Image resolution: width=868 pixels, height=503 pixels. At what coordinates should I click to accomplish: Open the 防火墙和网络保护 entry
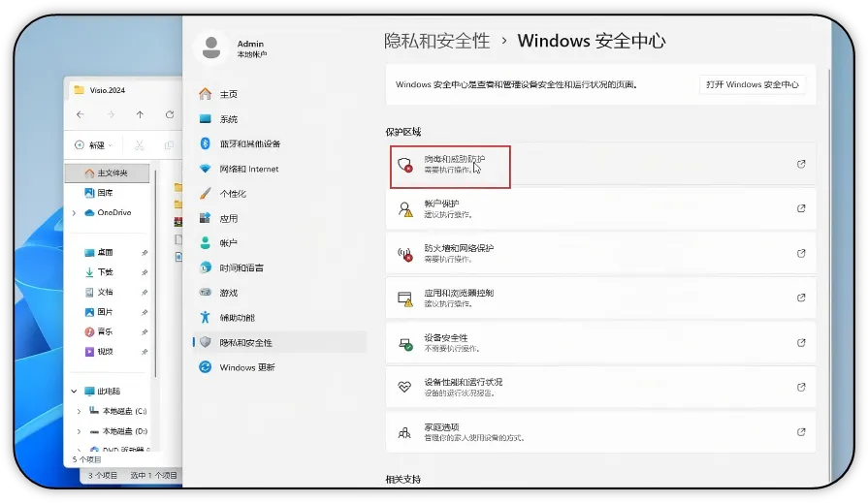coord(600,253)
